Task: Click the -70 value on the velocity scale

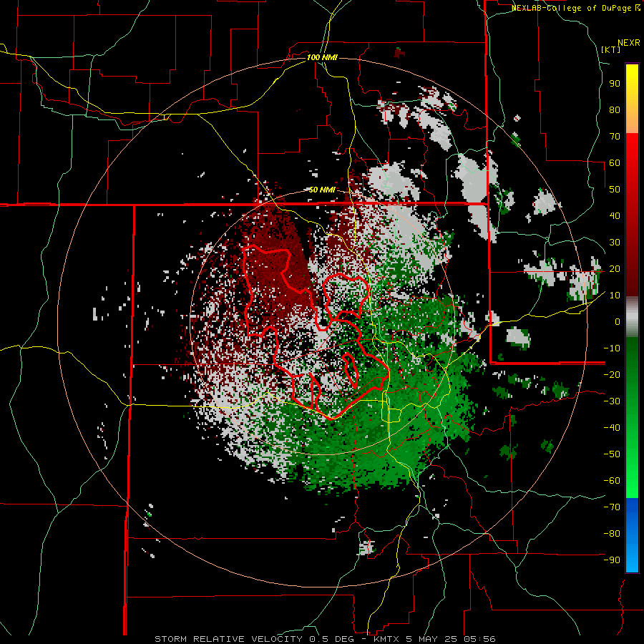Action: 612,507
